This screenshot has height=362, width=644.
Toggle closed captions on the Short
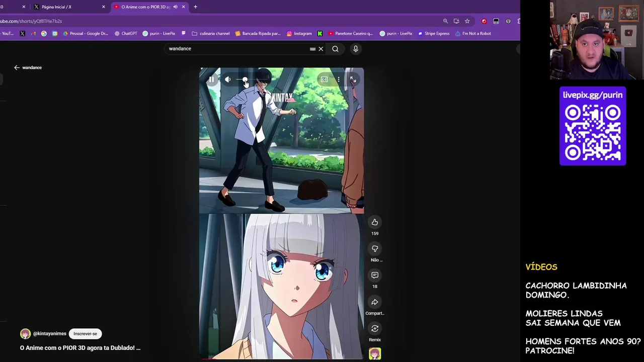[x=325, y=79]
